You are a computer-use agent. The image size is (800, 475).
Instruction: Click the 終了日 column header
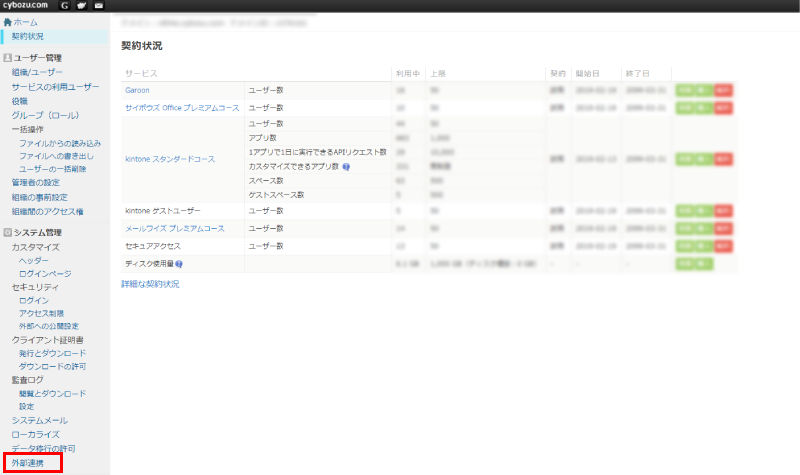pos(637,73)
